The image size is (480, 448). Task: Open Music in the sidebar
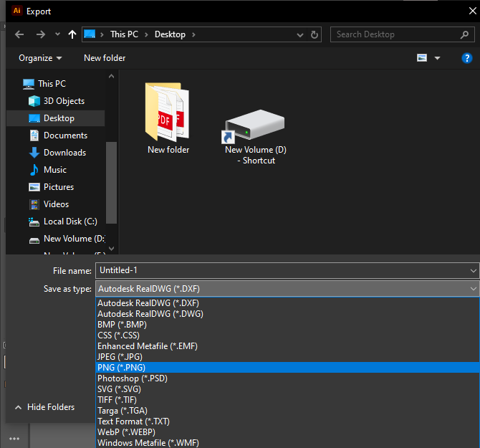(48, 170)
